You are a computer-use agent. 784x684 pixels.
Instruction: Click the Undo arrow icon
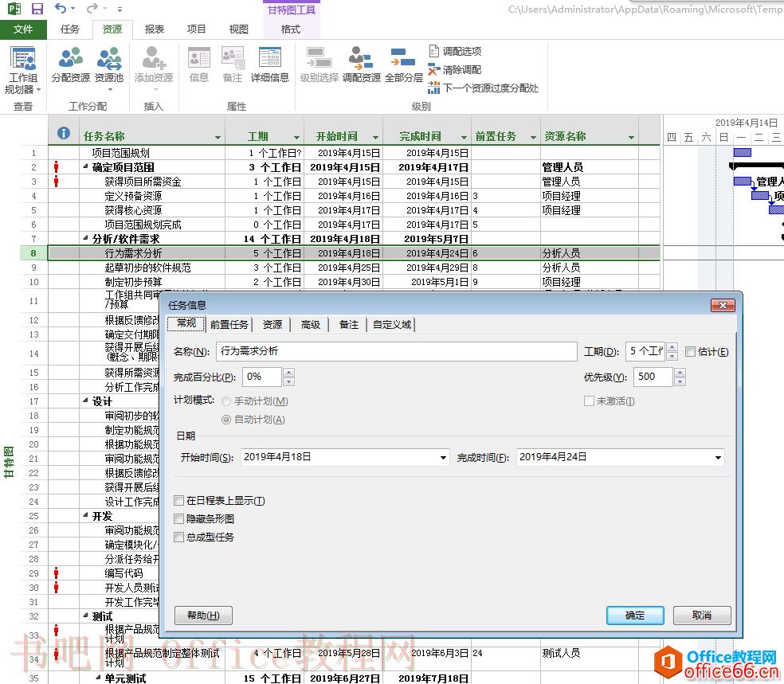61,9
